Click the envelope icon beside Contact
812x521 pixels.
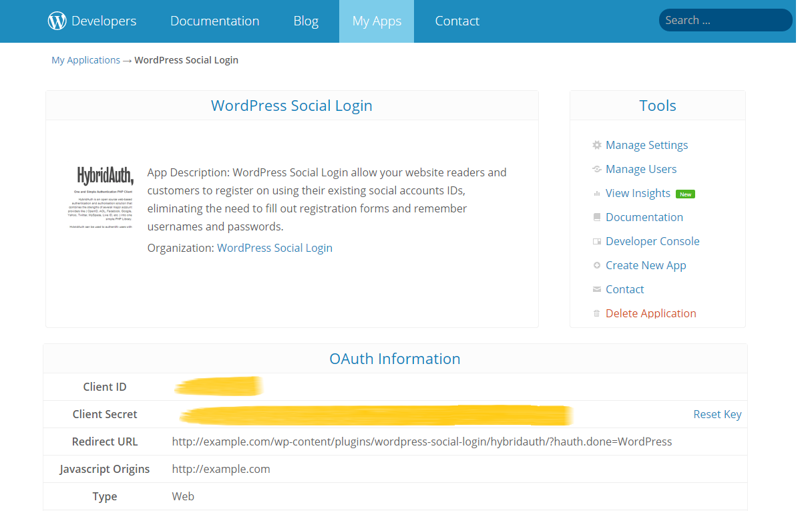597,289
